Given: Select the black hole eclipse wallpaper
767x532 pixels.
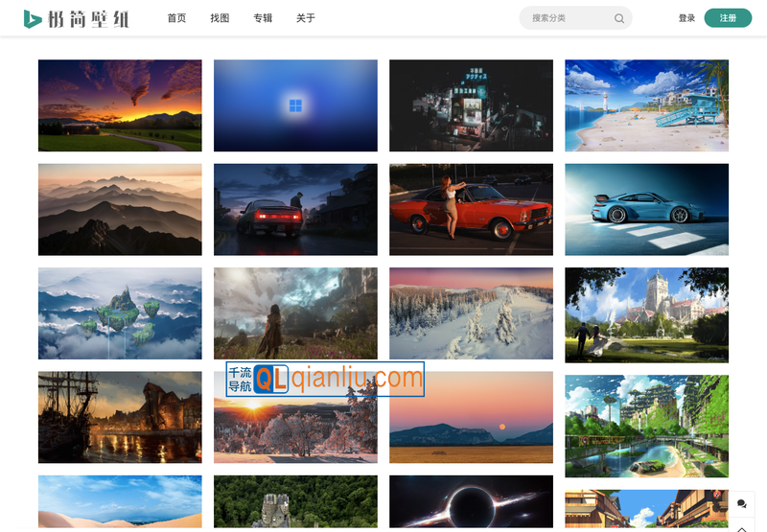Looking at the screenshot, I should [471, 503].
